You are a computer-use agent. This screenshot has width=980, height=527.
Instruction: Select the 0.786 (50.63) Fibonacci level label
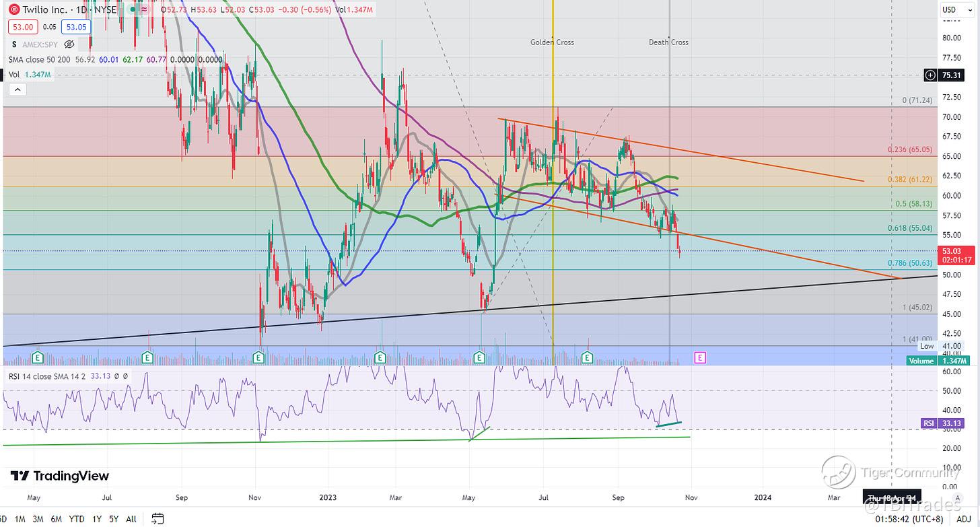pos(910,263)
